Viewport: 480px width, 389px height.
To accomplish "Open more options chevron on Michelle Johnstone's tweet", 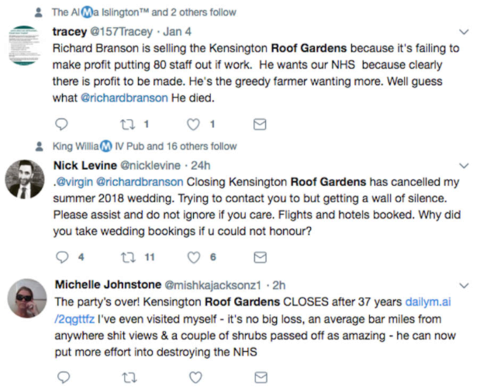I will [464, 286].
